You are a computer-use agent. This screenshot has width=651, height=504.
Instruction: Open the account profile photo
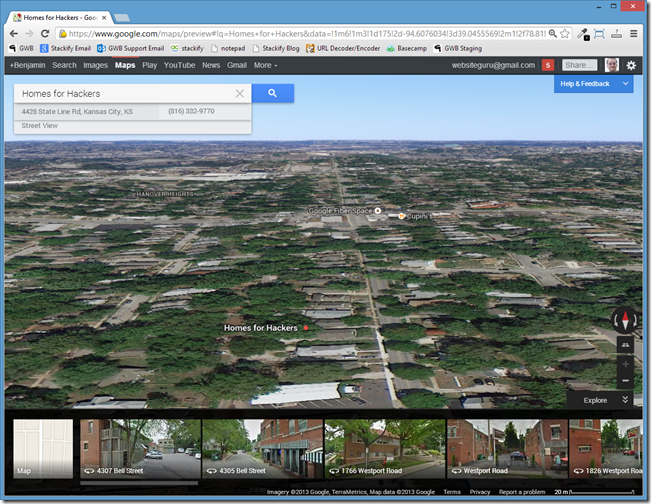pyautogui.click(x=612, y=65)
